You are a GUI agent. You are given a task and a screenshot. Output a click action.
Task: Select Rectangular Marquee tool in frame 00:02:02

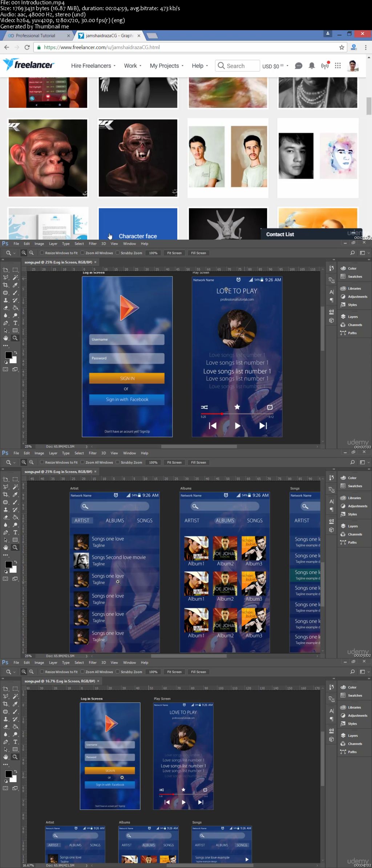click(x=15, y=270)
